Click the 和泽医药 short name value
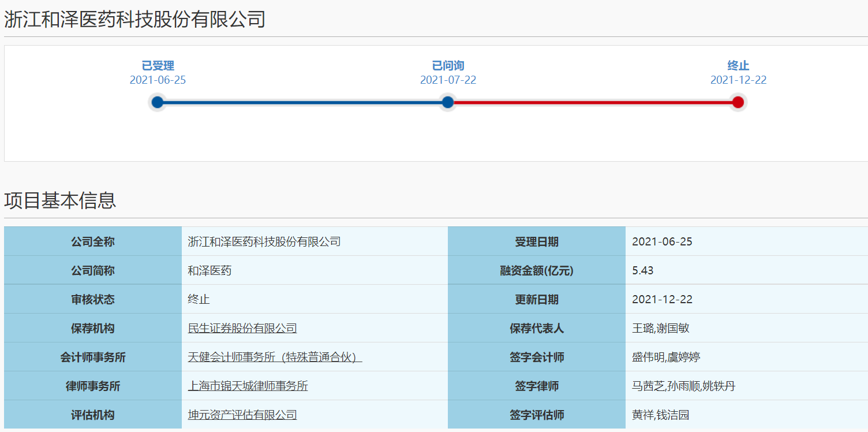 tap(209, 270)
